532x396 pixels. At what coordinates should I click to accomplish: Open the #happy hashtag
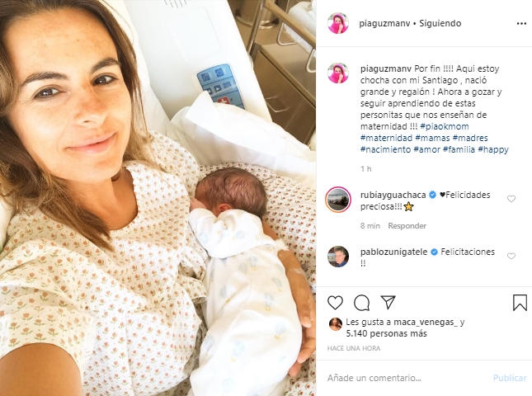click(x=493, y=149)
